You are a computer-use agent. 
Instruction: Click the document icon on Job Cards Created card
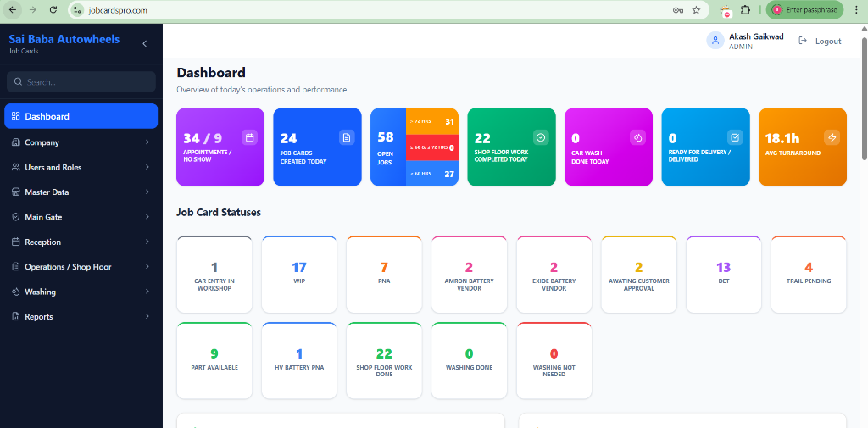point(346,137)
